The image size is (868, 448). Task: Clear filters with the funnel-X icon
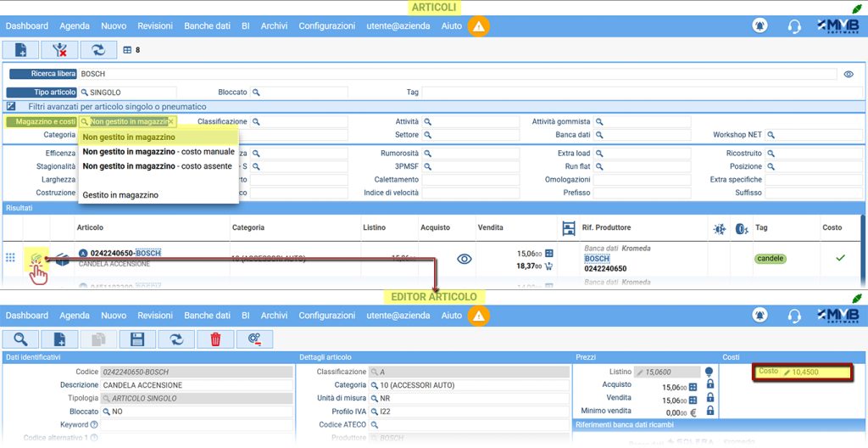point(59,50)
